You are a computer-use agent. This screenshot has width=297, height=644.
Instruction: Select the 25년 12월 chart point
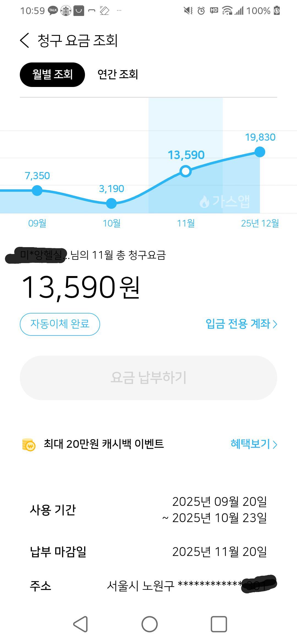(260, 152)
